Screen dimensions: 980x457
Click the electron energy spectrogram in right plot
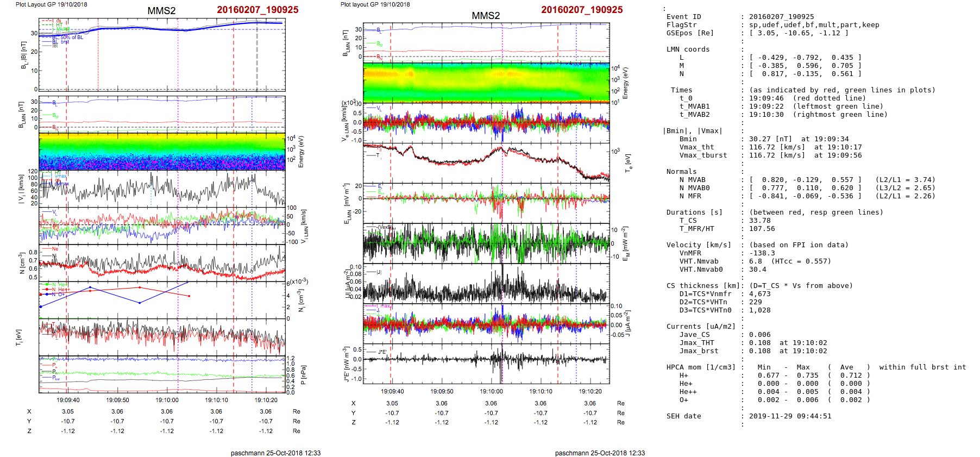tap(486, 82)
